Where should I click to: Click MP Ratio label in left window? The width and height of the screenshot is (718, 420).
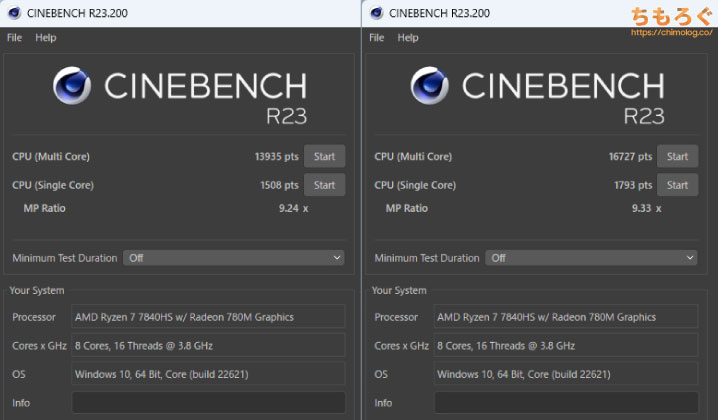pos(44,208)
